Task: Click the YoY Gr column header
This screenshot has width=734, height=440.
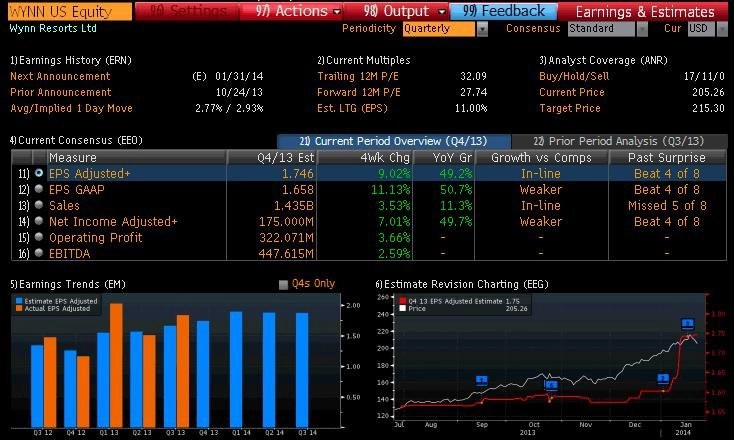Action: (444, 157)
